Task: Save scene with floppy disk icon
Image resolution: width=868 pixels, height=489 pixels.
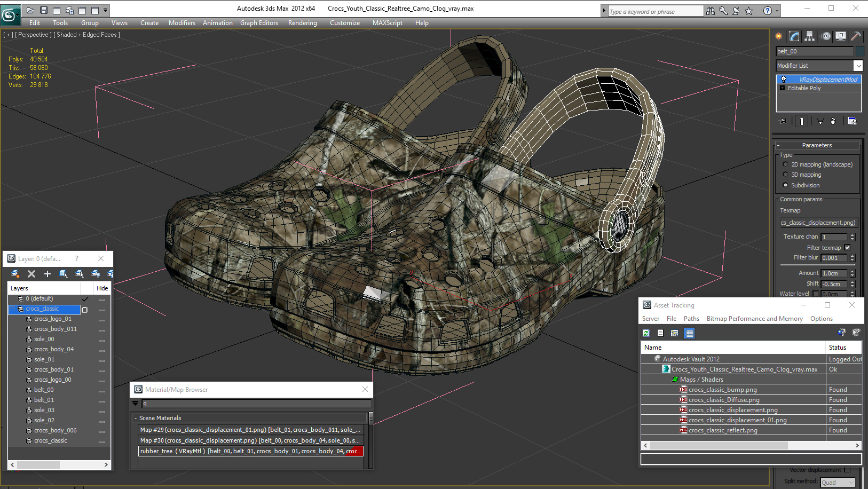Action: (x=44, y=10)
